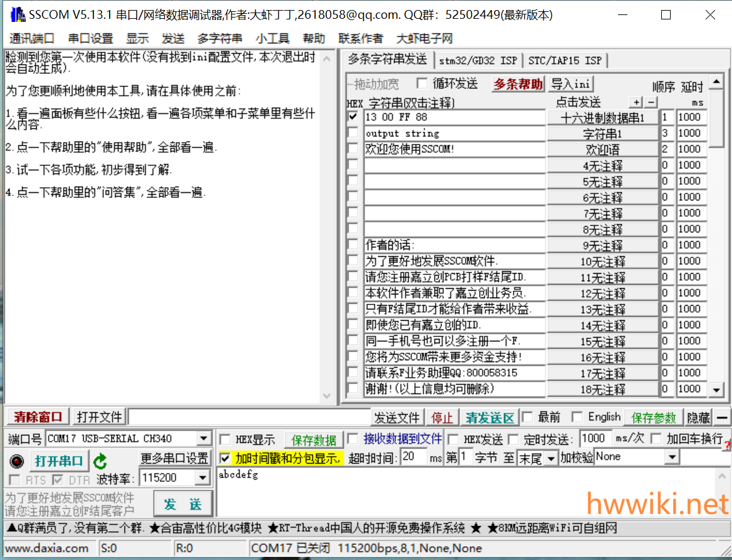Click the dash collapse button next to 隐藏
Screen dimensions: 732x560
[x=723, y=417]
